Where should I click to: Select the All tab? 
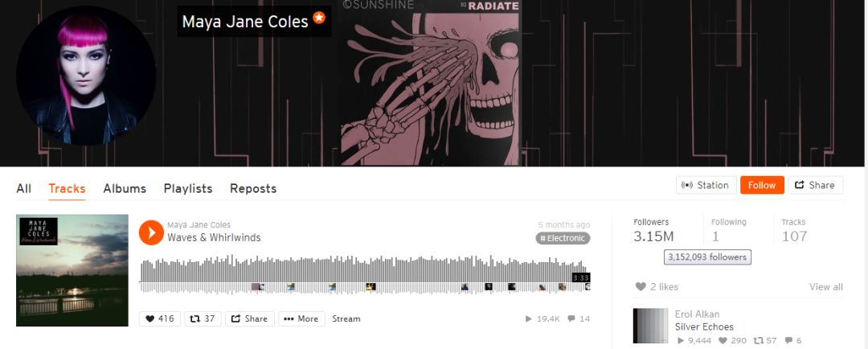(x=24, y=188)
